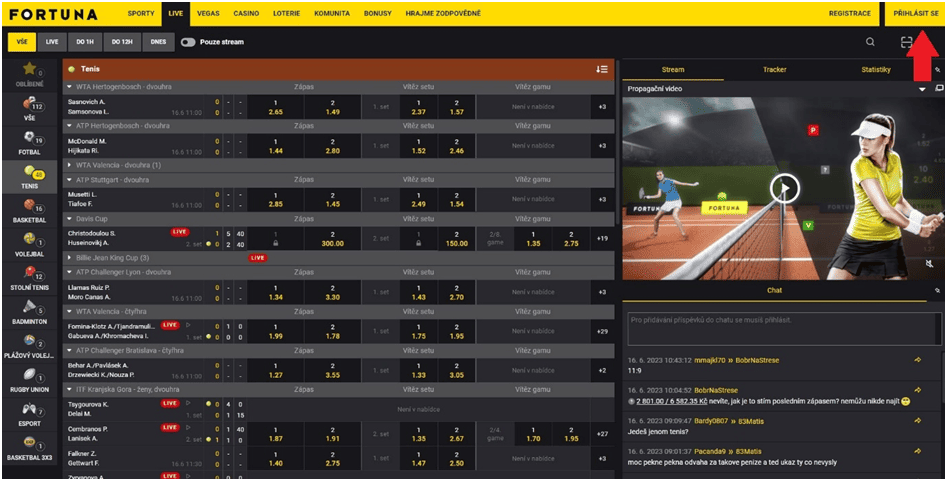Click the sort icon in Tenis header
The width and height of the screenshot is (947, 481).
(602, 69)
